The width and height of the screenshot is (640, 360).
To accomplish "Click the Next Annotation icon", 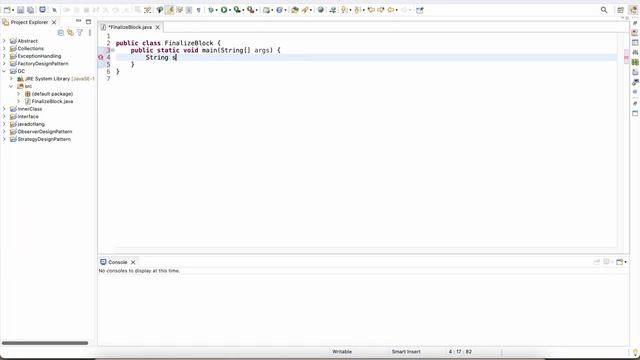I will click(x=345, y=10).
